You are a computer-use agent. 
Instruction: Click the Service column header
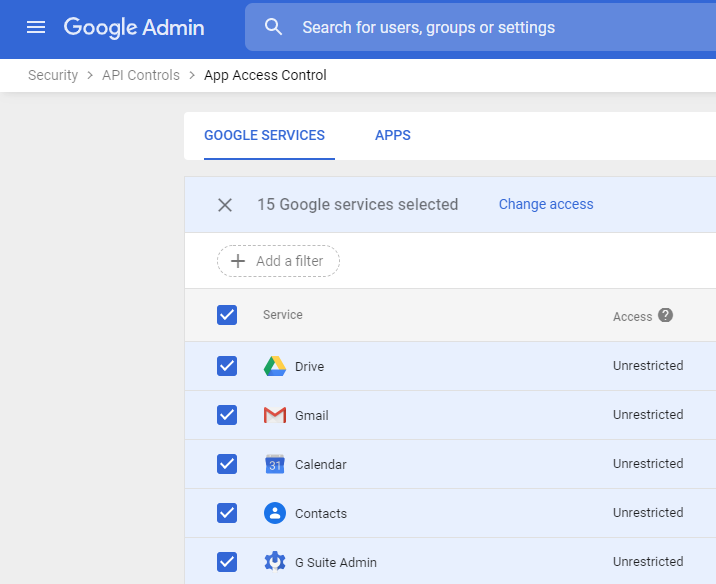[283, 315]
